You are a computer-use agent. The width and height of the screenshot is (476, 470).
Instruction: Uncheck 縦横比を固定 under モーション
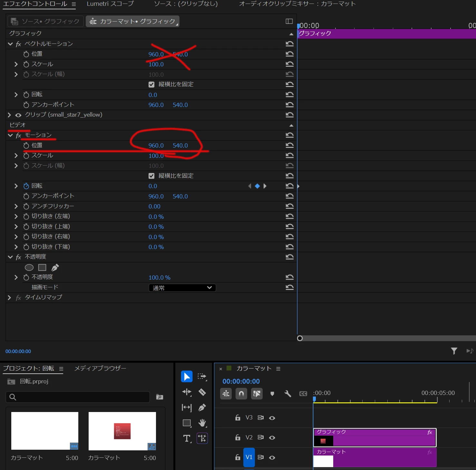coord(151,176)
